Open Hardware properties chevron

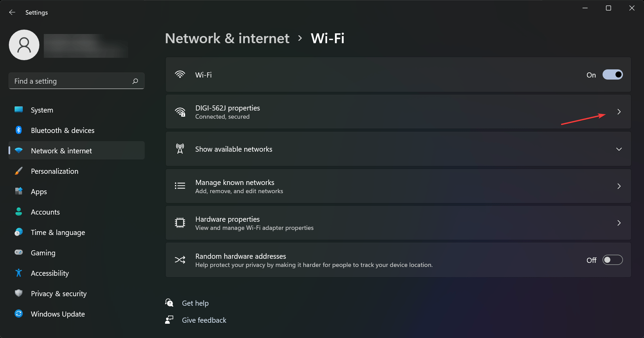[619, 223]
